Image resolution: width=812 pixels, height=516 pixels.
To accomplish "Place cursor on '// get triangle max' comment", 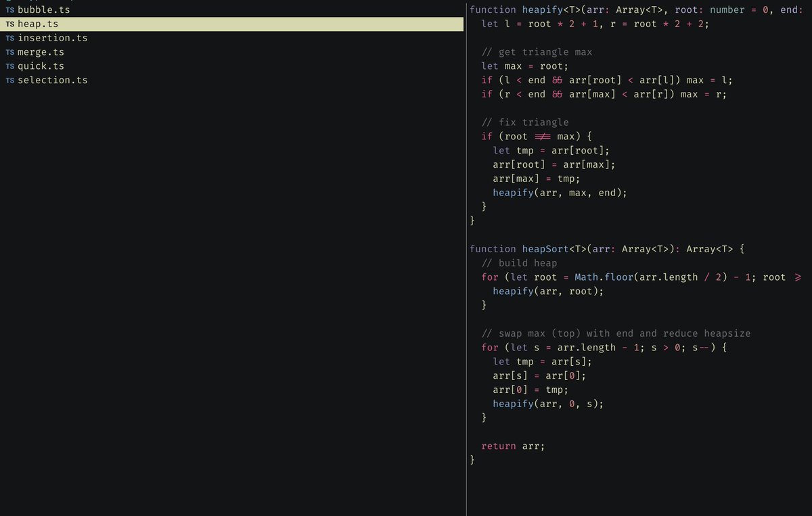I will [x=537, y=52].
